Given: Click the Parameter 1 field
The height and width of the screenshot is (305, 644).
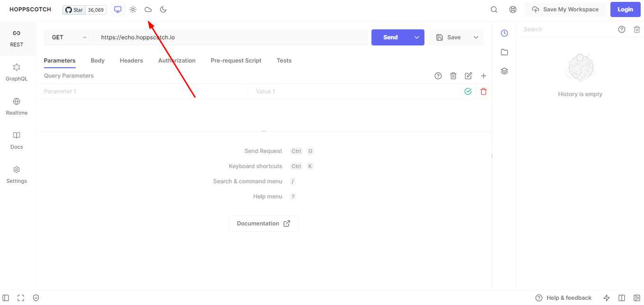Looking at the screenshot, I should point(142,91).
